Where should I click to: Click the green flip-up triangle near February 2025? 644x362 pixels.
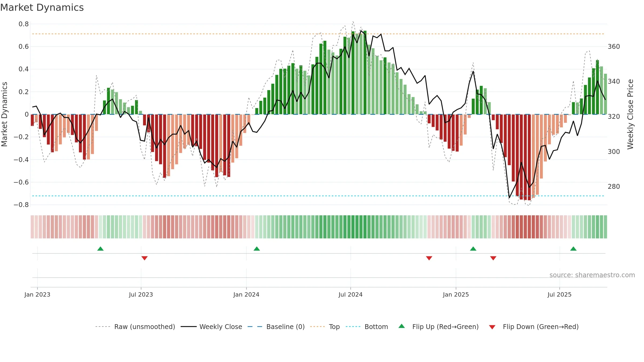tap(473, 249)
